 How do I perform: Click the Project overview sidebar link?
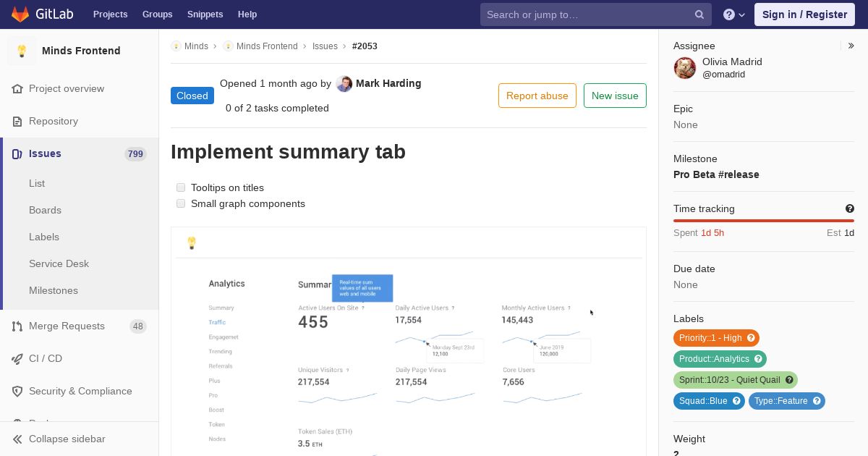click(67, 88)
